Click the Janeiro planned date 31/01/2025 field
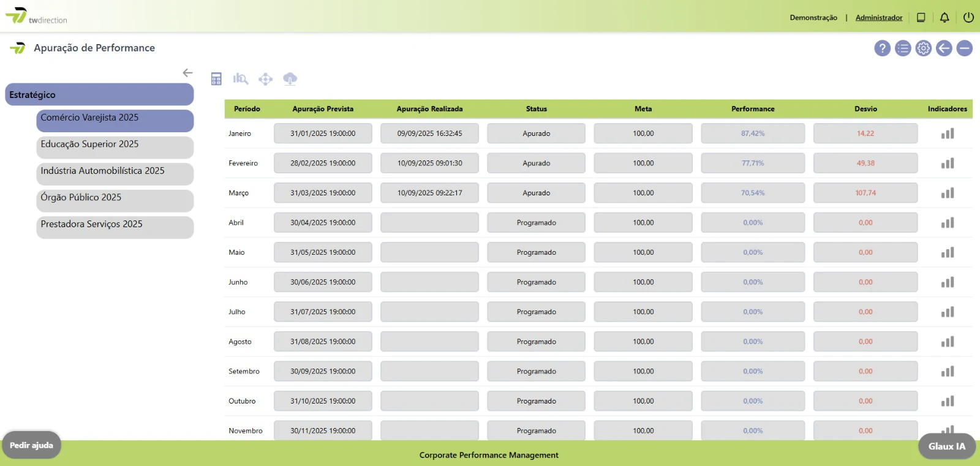Viewport: 980px width, 466px height. [x=323, y=133]
